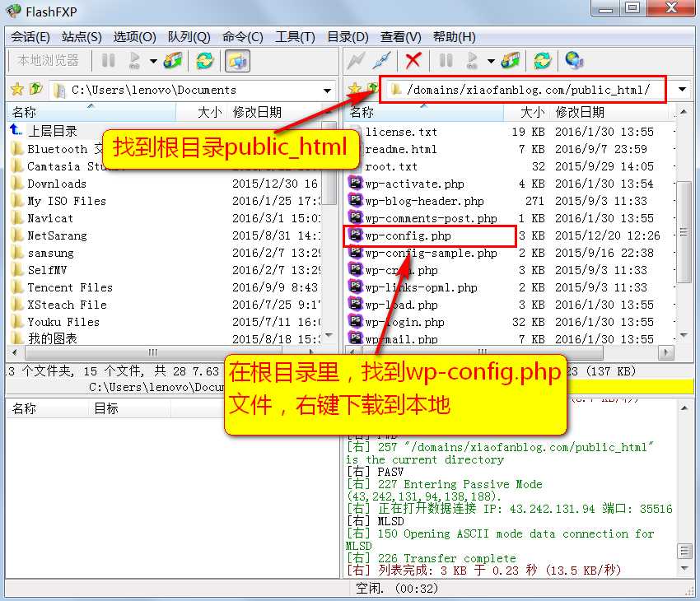Open the 会话(E) menu

(x=30, y=37)
